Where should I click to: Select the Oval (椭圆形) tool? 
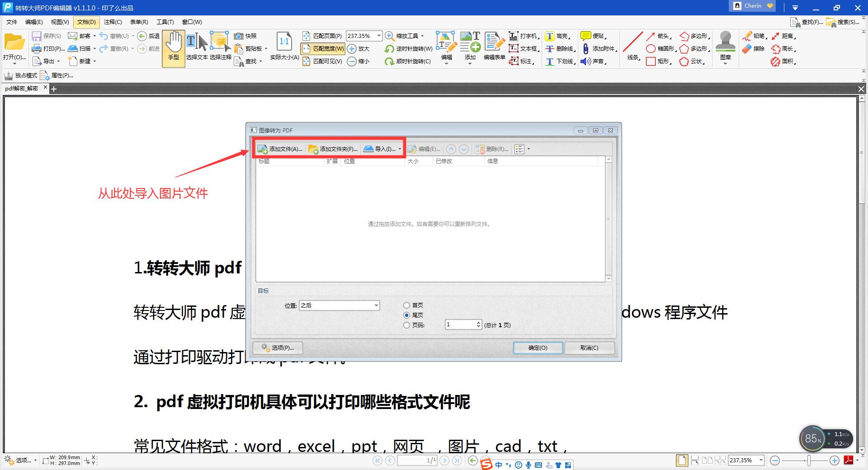tap(661, 48)
